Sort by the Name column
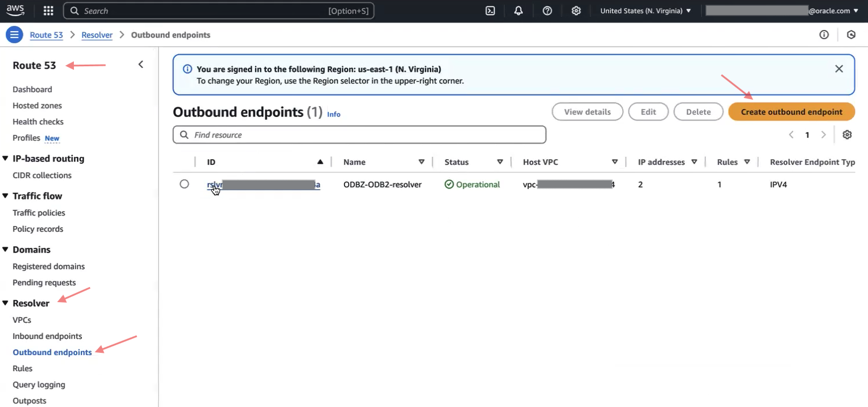The image size is (868, 407). click(421, 162)
